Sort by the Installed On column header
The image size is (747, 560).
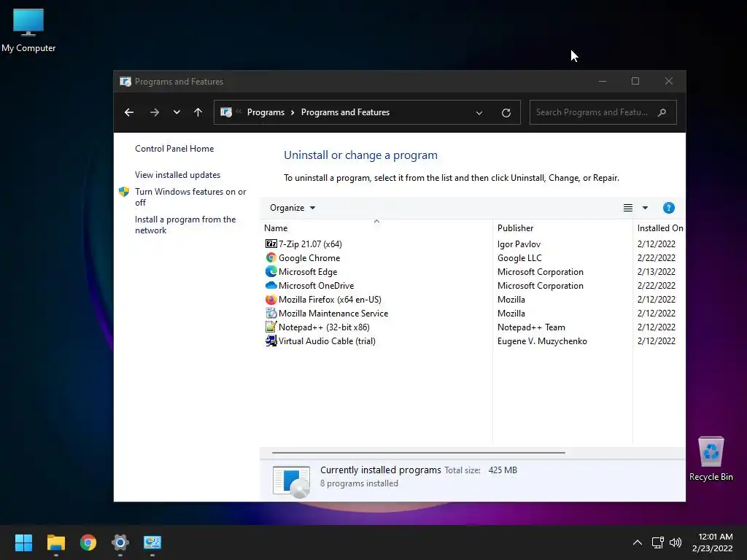tap(659, 227)
